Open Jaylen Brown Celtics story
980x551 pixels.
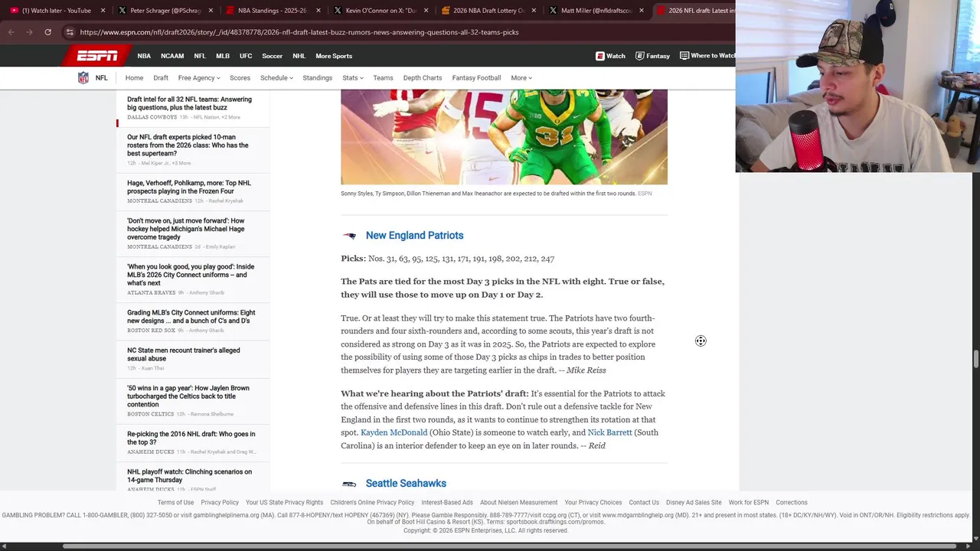188,396
